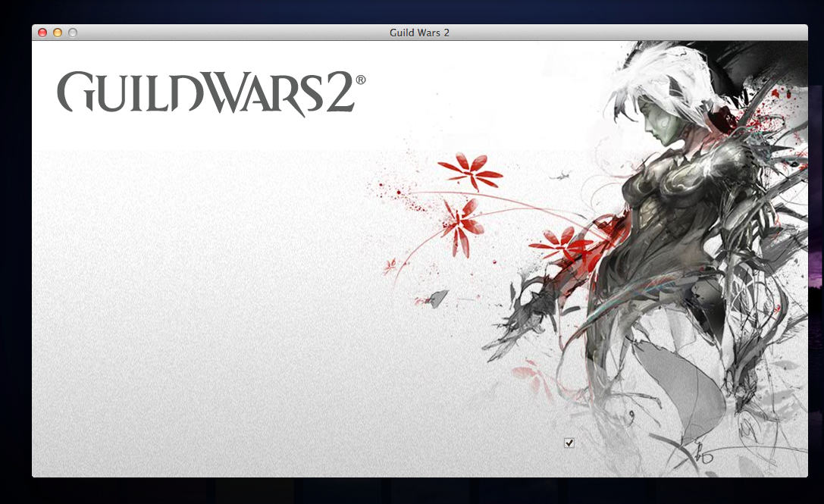Close the Guild Wars 2 window
This screenshot has height=504, width=824.
(x=42, y=33)
